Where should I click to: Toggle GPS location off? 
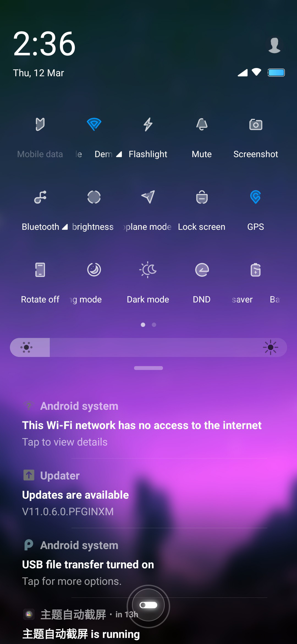point(256,197)
